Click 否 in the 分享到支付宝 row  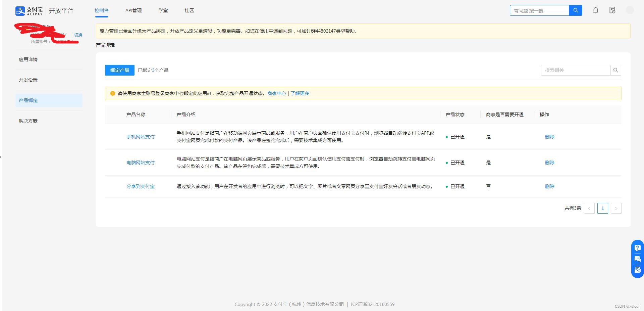click(488, 186)
